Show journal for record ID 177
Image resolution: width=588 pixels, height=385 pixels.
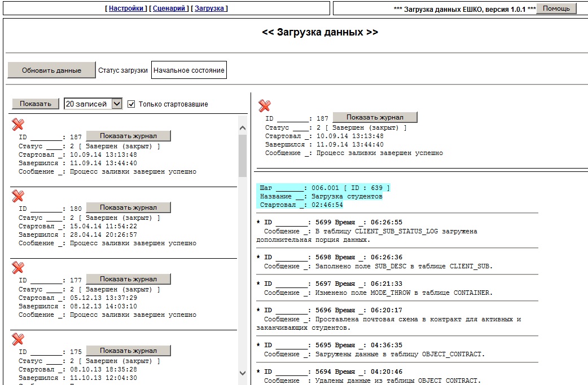(x=128, y=279)
